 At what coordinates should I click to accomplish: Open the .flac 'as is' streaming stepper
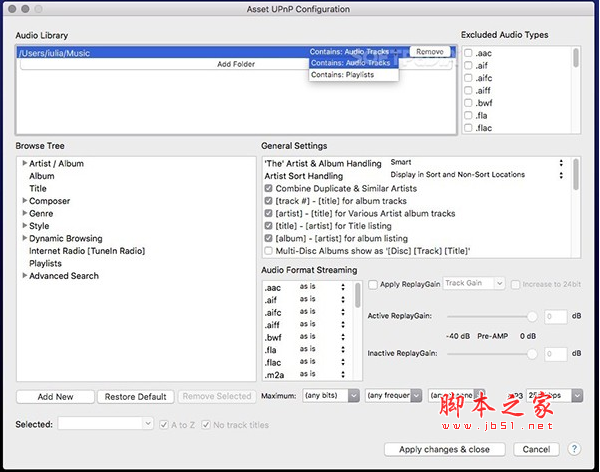point(343,362)
